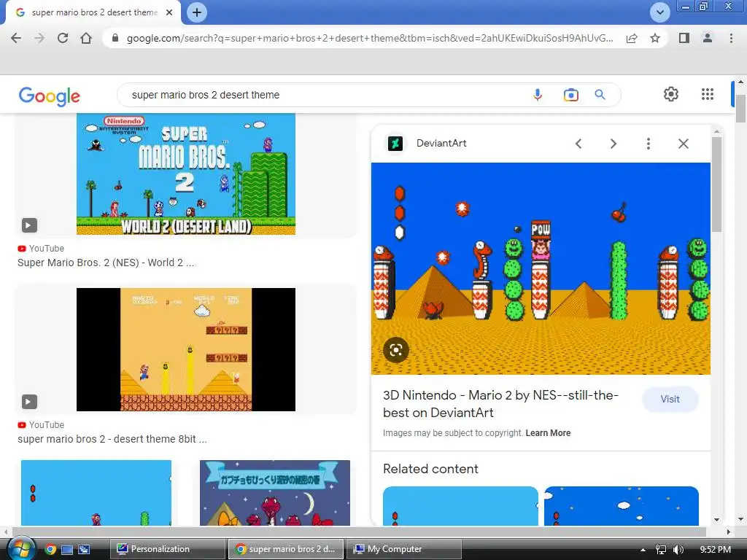Open super mario bros 2 - desert theme 8bit result
The height and width of the screenshot is (560, 747).
112,439
